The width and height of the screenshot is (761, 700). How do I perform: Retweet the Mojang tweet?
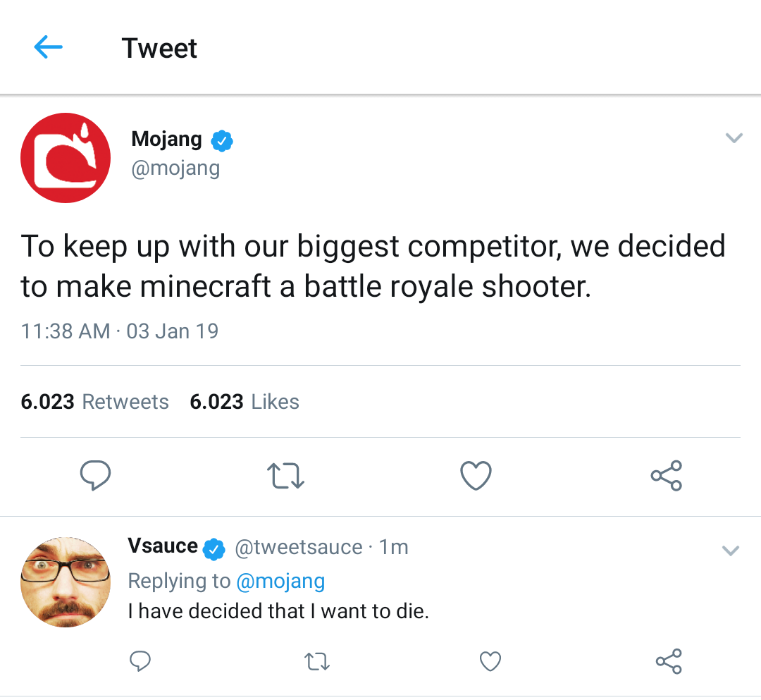coord(287,476)
